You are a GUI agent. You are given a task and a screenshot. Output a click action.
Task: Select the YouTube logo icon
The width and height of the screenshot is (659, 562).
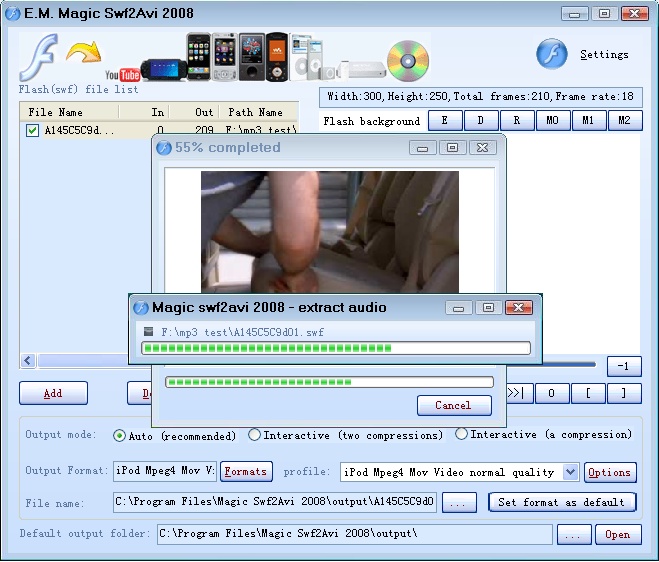[x=122, y=75]
